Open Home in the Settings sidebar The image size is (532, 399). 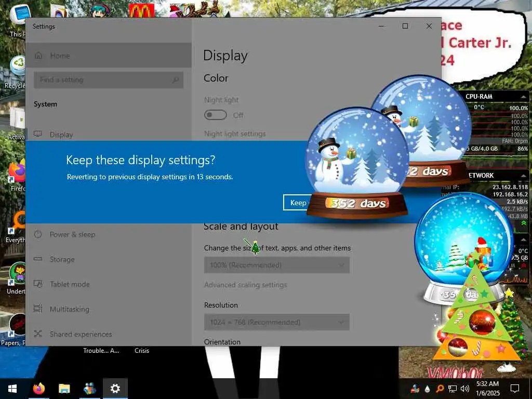[x=109, y=55]
